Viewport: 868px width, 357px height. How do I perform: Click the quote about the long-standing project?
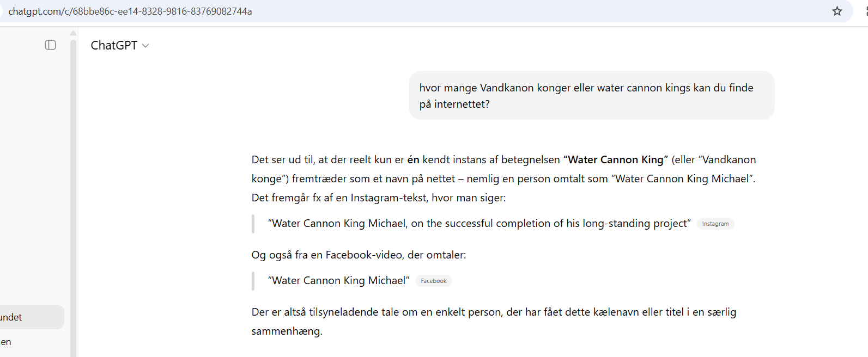click(x=479, y=224)
